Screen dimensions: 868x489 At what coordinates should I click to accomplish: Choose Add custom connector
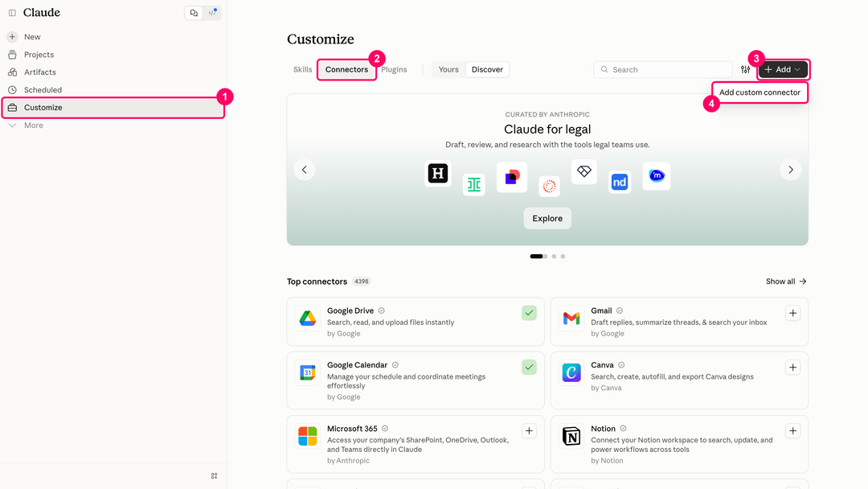pos(759,92)
